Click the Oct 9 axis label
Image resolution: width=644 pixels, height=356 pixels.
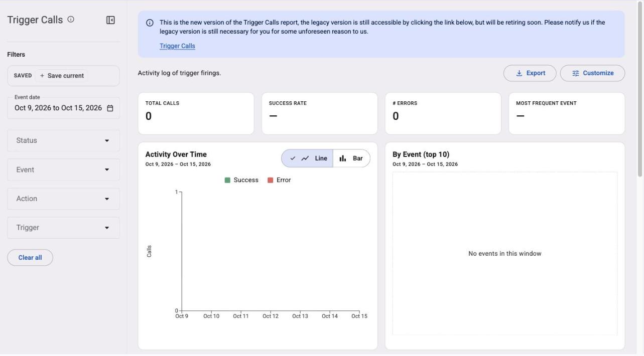pyautogui.click(x=182, y=316)
